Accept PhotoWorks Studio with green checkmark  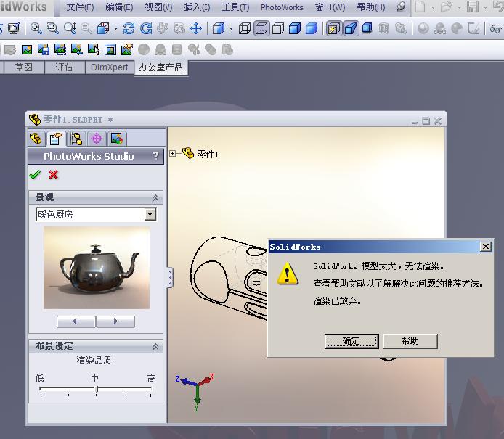pyautogui.click(x=35, y=175)
